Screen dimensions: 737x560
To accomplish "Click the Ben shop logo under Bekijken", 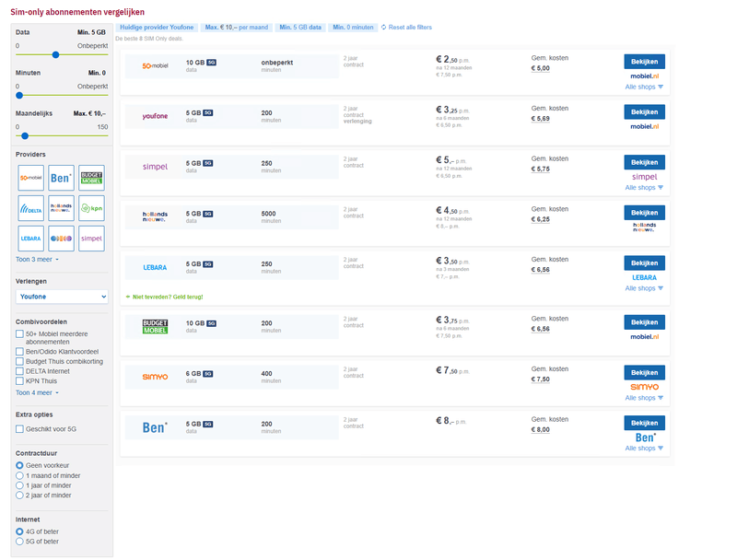I will click(x=646, y=437).
